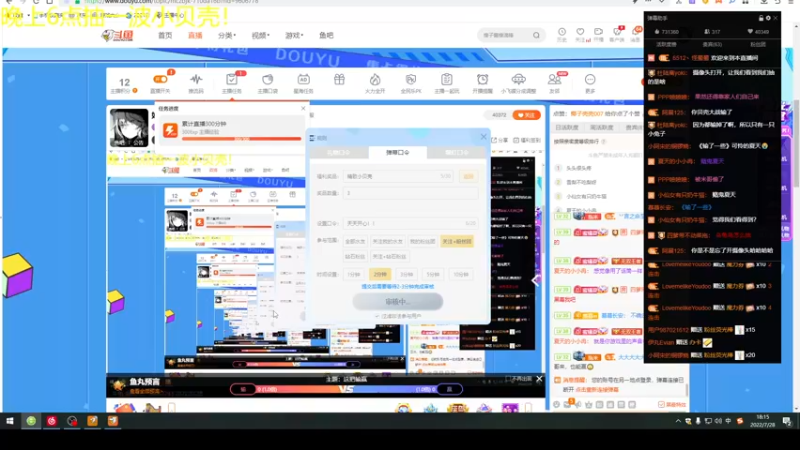Select the 3分钟 duration option
800x450 pixels.
tap(406, 274)
